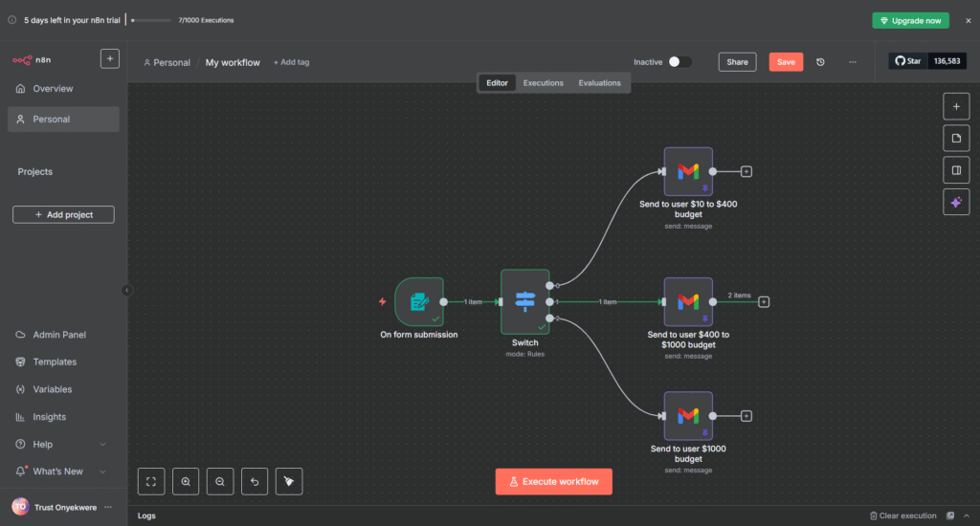Open the workflow three-dot options menu
The image size is (980, 526).
853,62
